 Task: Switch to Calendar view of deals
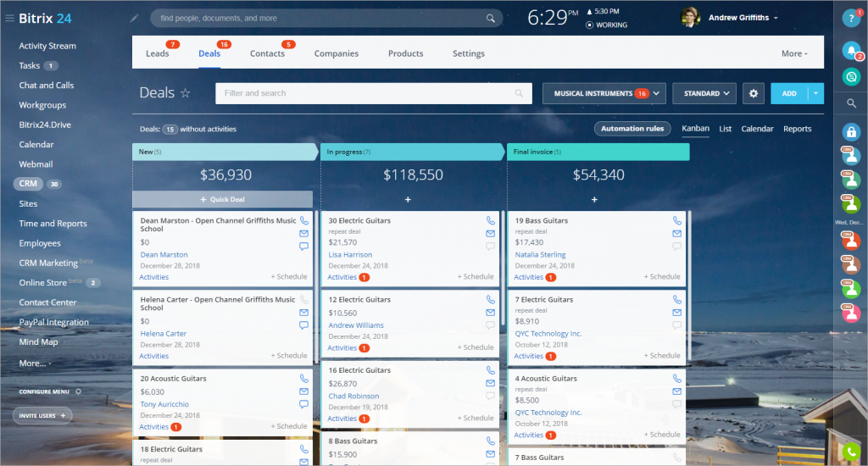(x=757, y=129)
